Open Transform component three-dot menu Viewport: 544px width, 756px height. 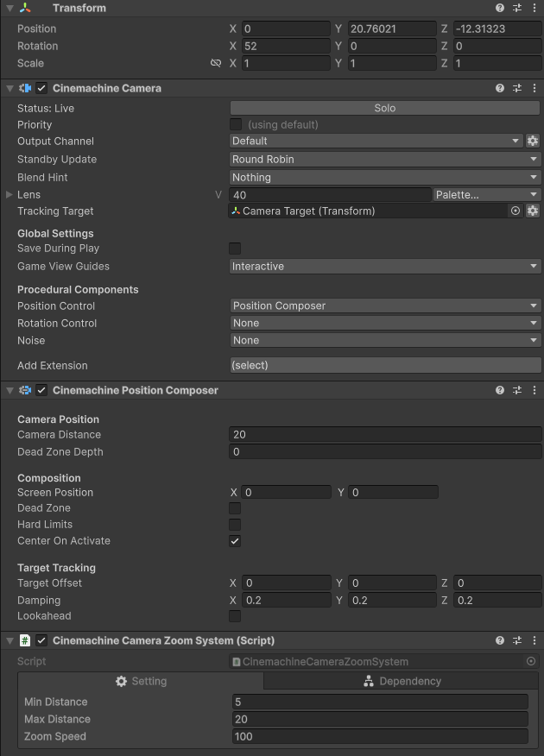535,8
